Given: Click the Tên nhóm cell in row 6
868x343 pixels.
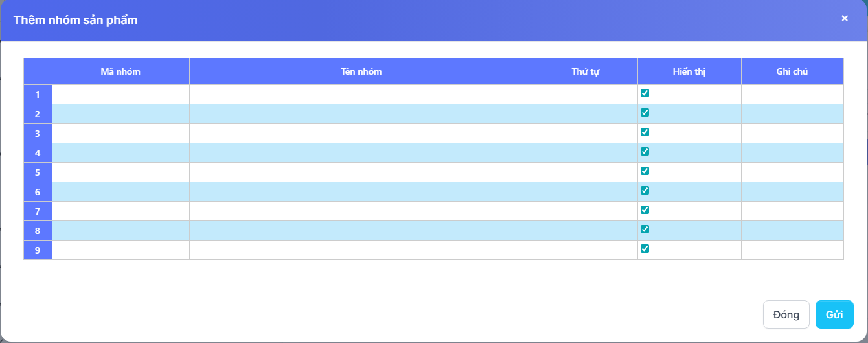Looking at the screenshot, I should coord(361,192).
